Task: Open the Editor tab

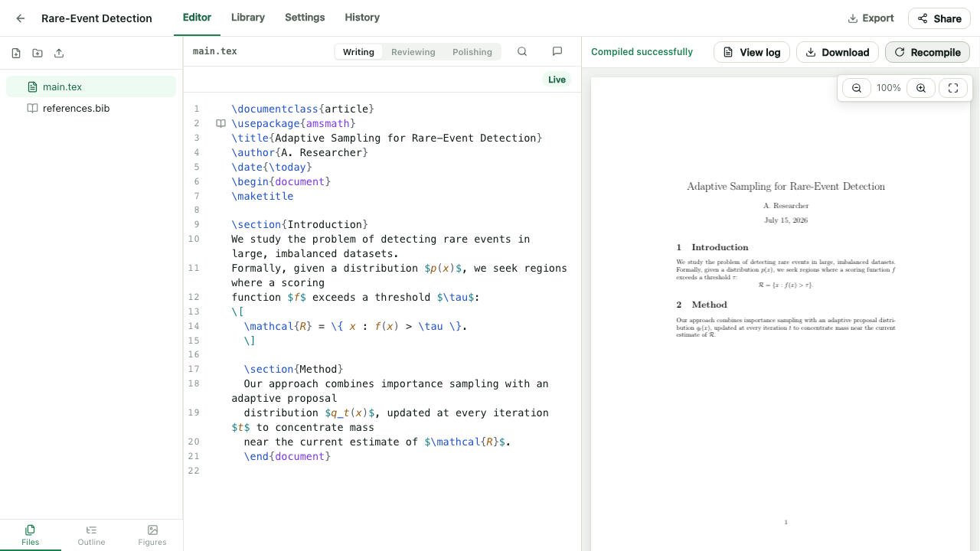Action: [x=197, y=18]
